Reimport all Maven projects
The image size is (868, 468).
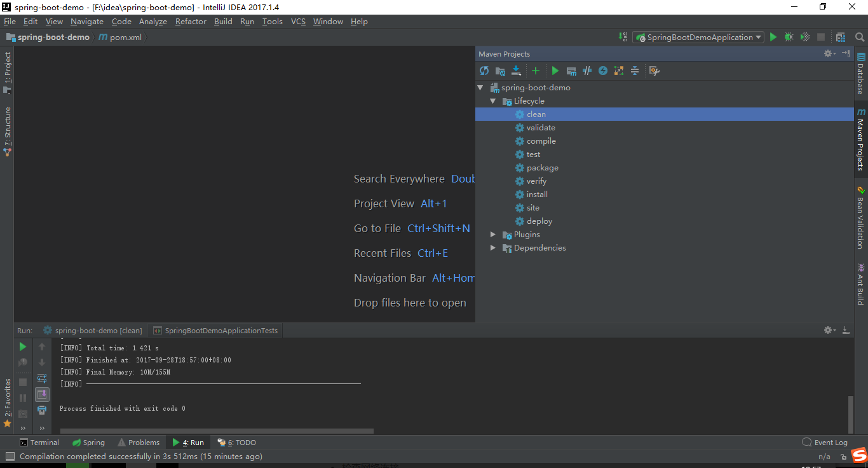[x=484, y=71]
